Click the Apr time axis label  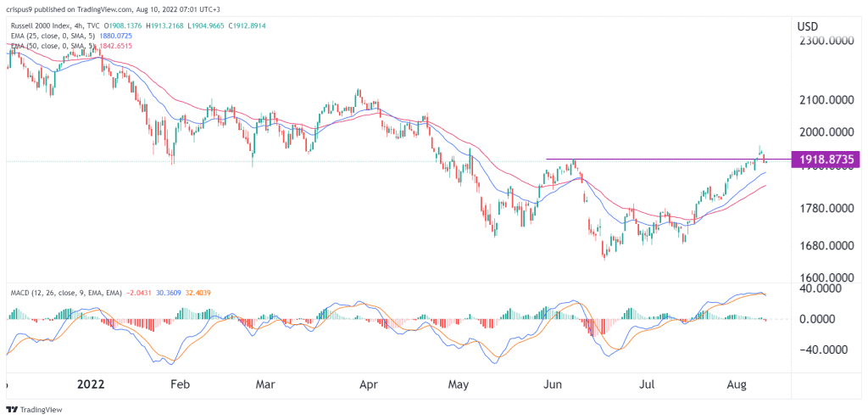[x=368, y=384]
